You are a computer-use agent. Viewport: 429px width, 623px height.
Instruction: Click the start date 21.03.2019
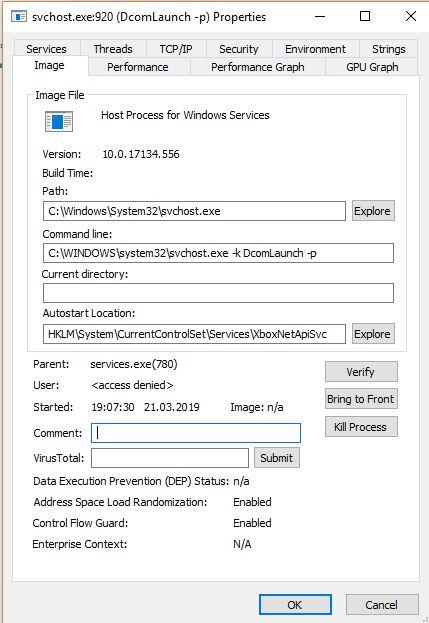click(172, 407)
